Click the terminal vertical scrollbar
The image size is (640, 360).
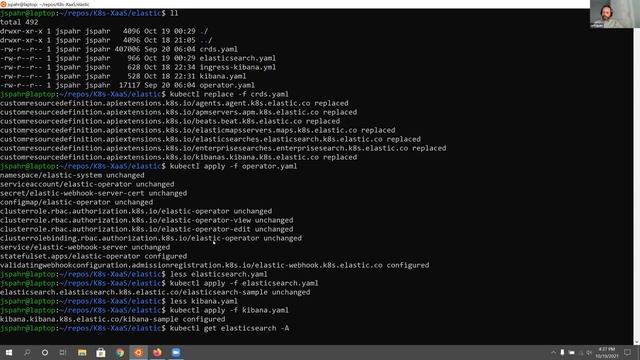tap(636, 186)
